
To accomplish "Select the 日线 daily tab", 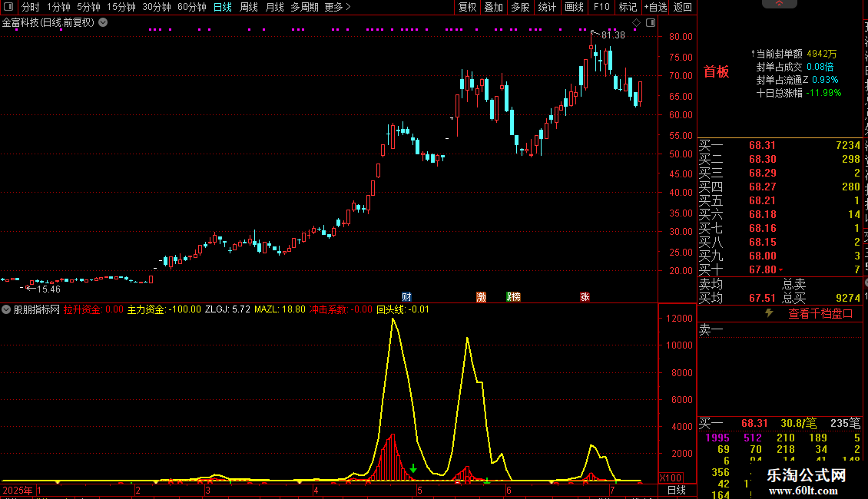I will pyautogui.click(x=223, y=7).
